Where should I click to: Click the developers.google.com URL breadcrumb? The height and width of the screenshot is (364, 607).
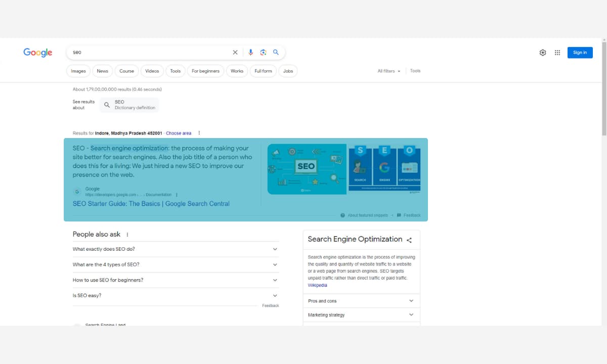(128, 195)
